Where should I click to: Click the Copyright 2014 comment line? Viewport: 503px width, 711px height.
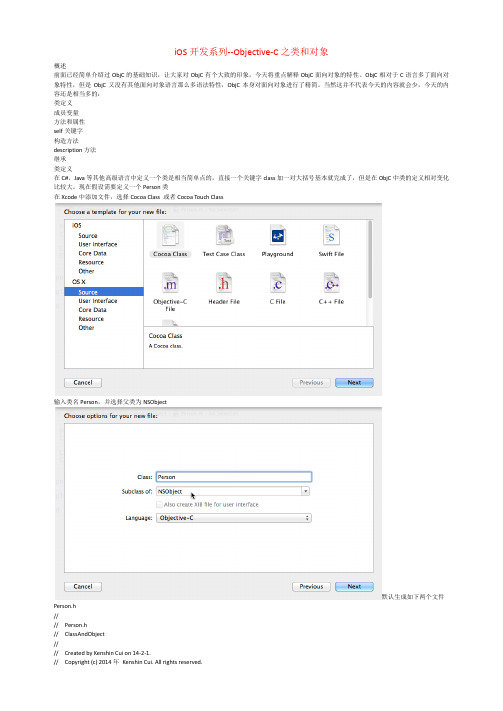pyautogui.click(x=128, y=662)
